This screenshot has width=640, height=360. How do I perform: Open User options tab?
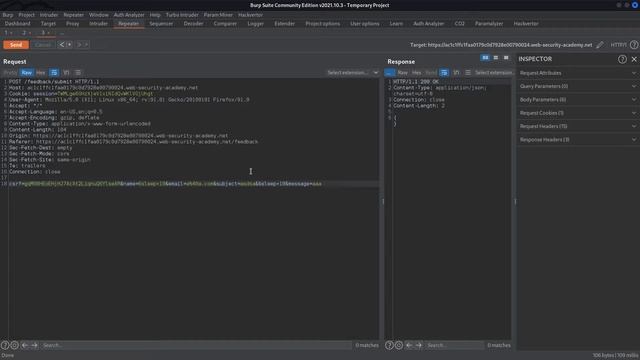coord(365,24)
